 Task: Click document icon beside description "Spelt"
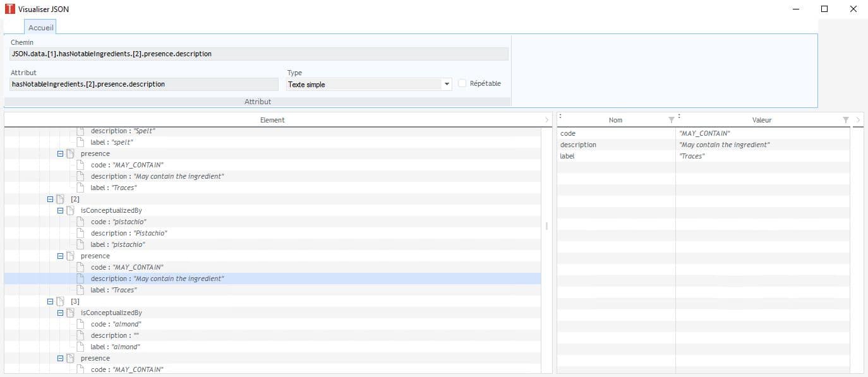tap(80, 131)
